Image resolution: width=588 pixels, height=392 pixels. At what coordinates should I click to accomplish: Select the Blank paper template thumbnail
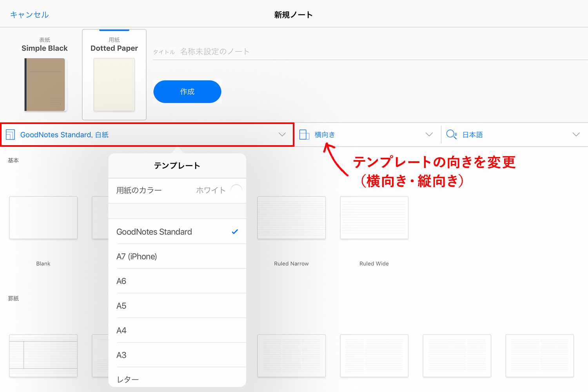(43, 218)
